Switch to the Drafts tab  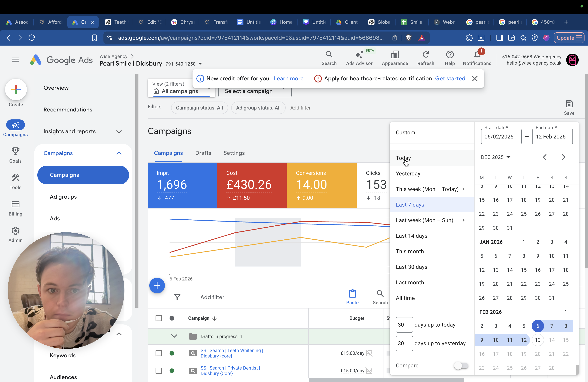coord(203,153)
